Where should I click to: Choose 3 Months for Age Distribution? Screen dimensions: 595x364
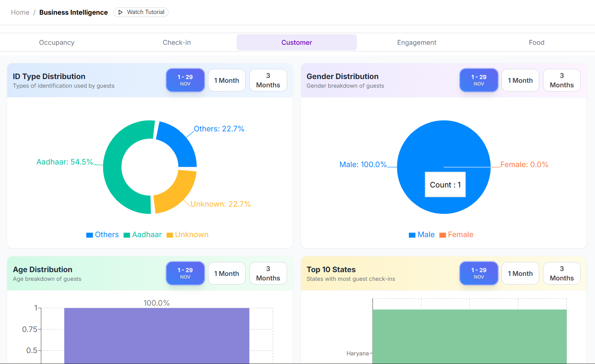tap(268, 273)
